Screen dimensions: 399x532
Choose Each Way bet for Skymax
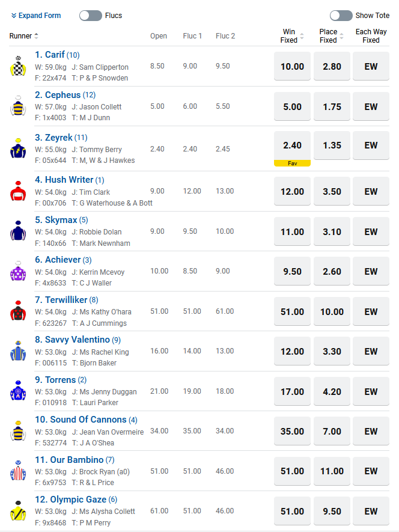tap(371, 231)
